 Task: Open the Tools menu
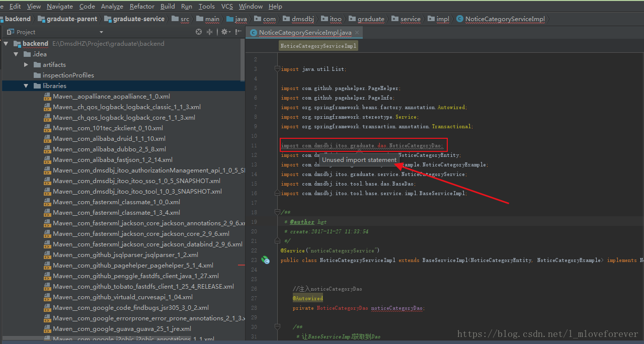pos(206,7)
